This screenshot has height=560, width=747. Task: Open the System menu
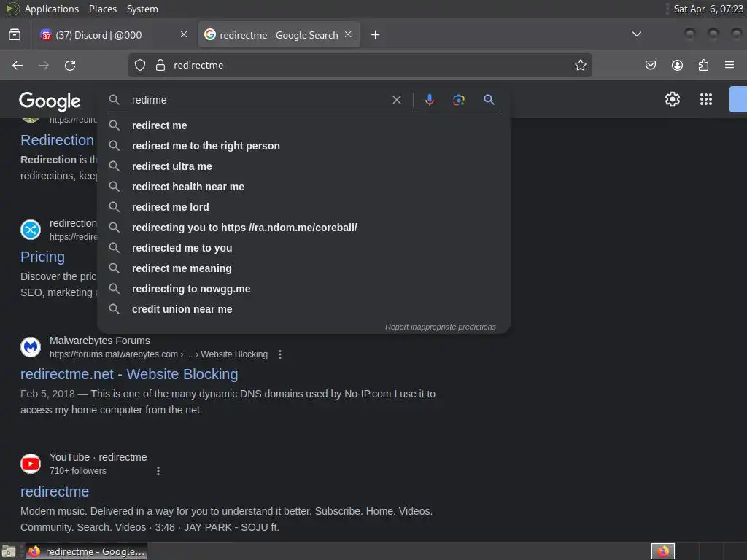[142, 9]
